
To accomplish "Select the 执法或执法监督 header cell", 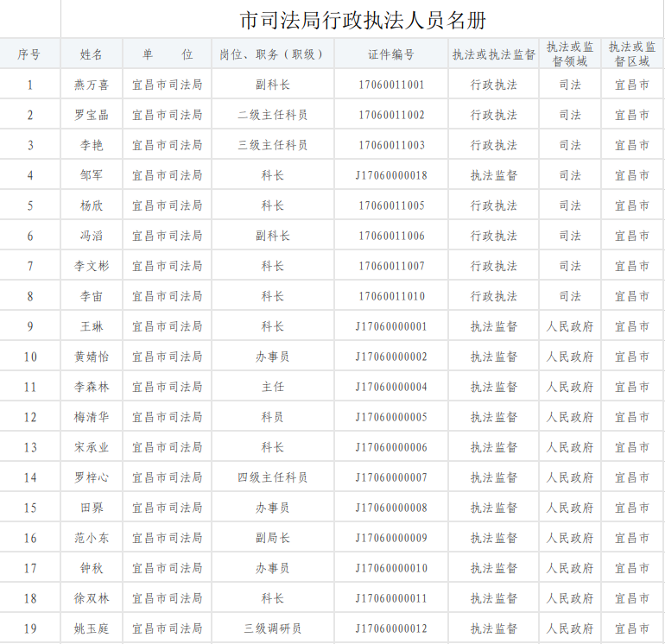I will [493, 54].
